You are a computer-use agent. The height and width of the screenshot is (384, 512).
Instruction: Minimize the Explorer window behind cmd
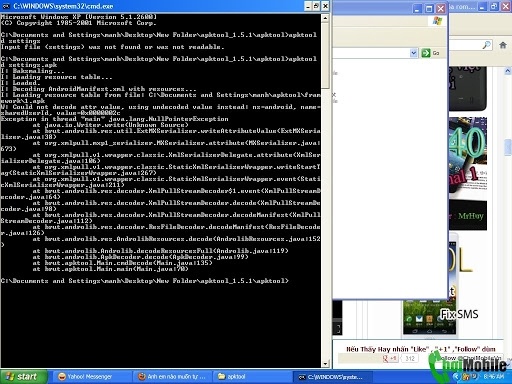pos(417,9)
